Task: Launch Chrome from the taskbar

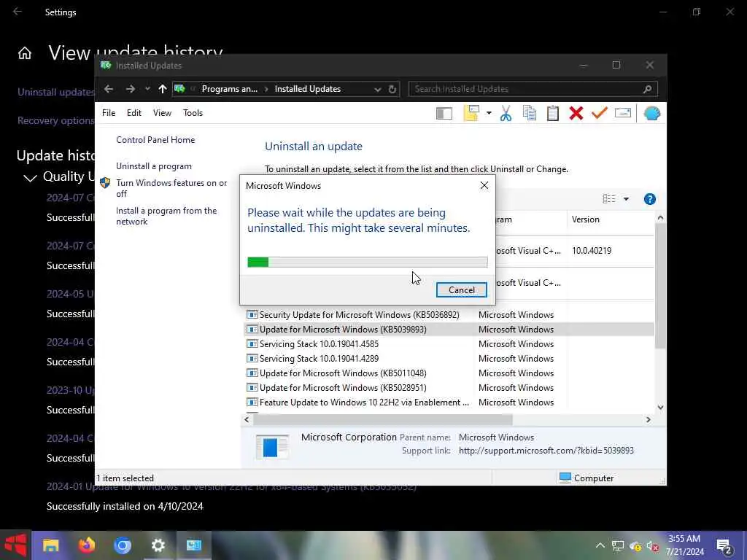Action: (123, 545)
